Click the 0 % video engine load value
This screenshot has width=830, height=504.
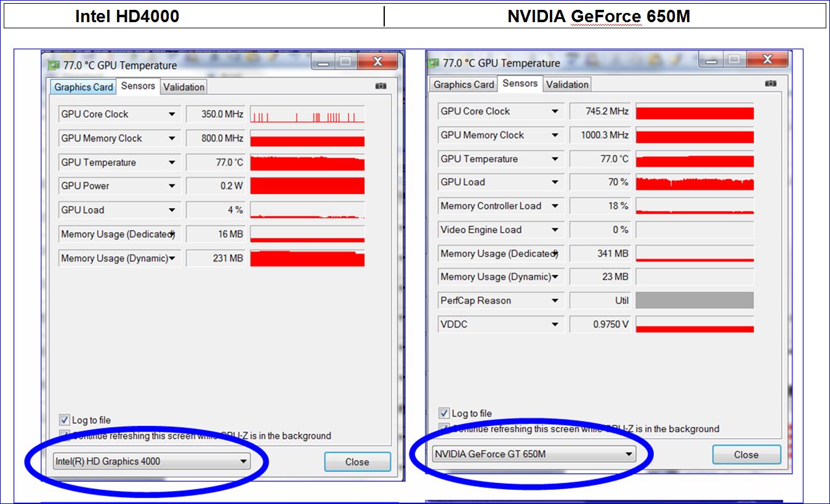(x=600, y=230)
